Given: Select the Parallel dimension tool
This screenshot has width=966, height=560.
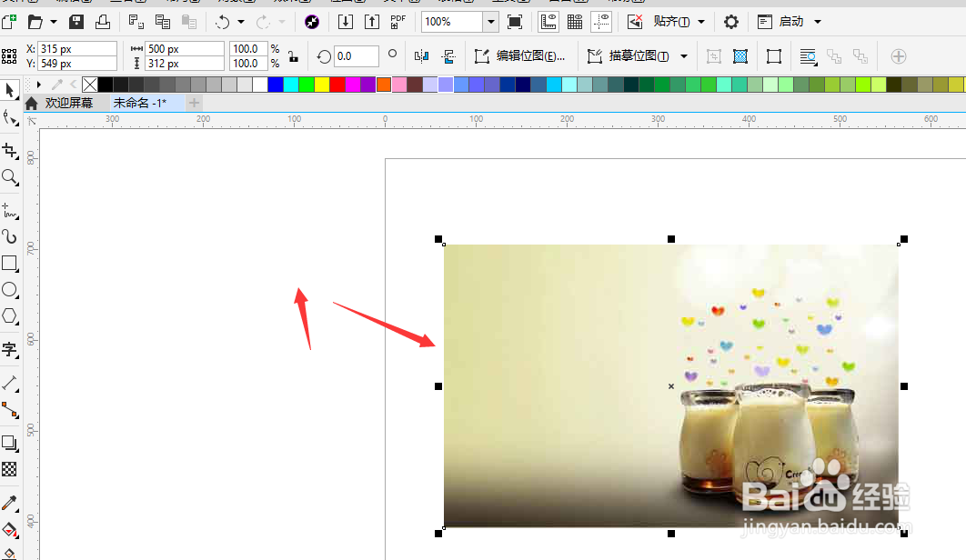Looking at the screenshot, I should [x=10, y=384].
